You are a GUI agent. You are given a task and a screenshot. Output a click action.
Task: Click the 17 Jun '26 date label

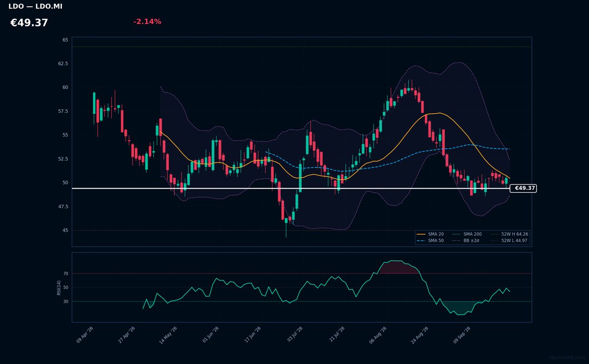pos(252,335)
